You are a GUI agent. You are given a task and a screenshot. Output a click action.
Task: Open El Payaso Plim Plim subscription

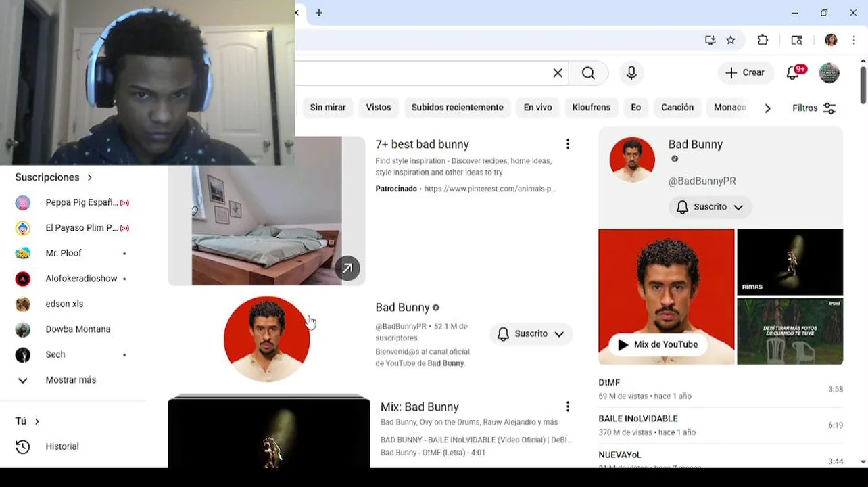[73, 228]
